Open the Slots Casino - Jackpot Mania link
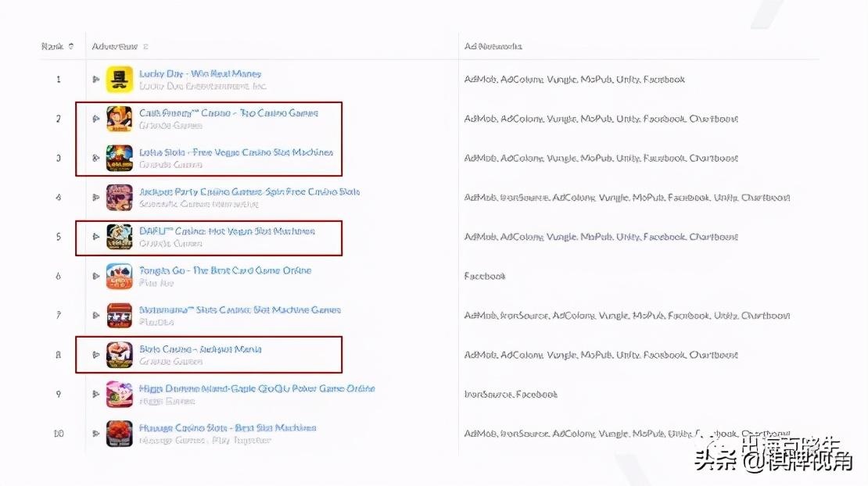The height and width of the screenshot is (486, 868). point(200,349)
